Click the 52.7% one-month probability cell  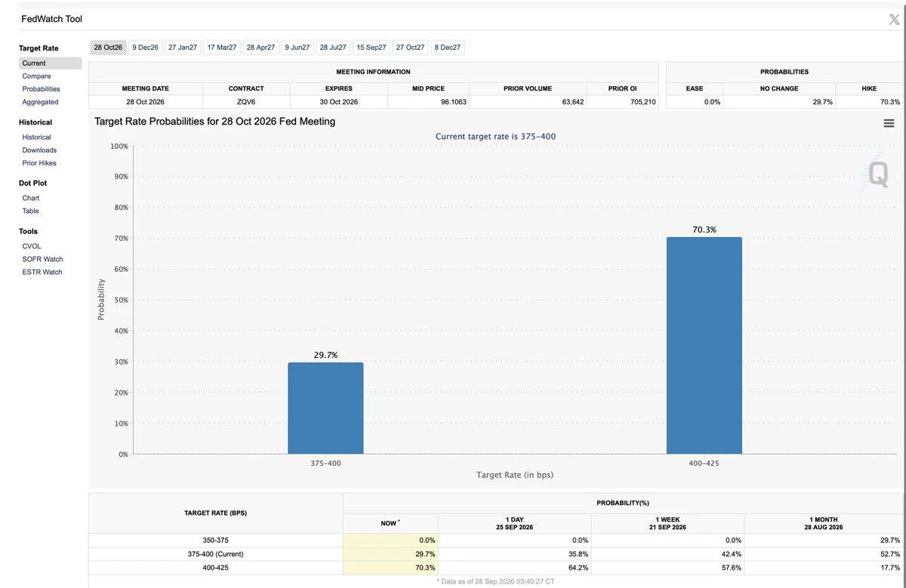click(823, 554)
